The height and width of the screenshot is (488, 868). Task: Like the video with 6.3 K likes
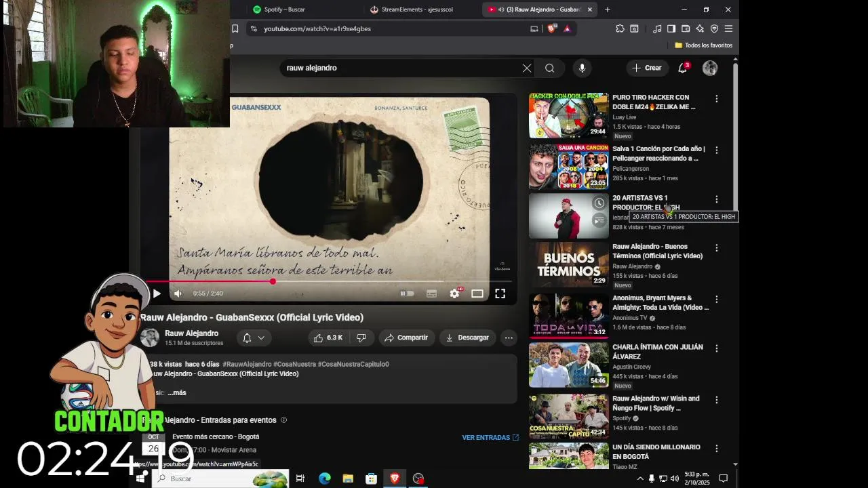tap(328, 338)
